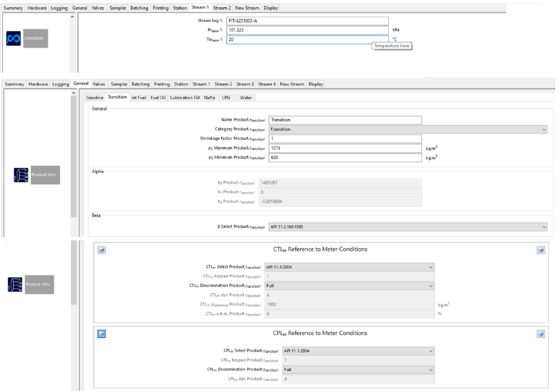The width and height of the screenshot is (559, 392).
Task: Select Nafta product tab
Action: click(210, 98)
